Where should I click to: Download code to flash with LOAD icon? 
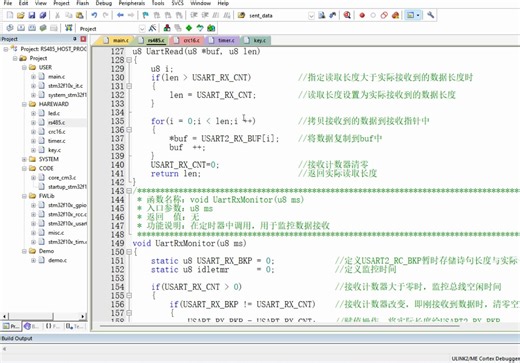pos(69,28)
